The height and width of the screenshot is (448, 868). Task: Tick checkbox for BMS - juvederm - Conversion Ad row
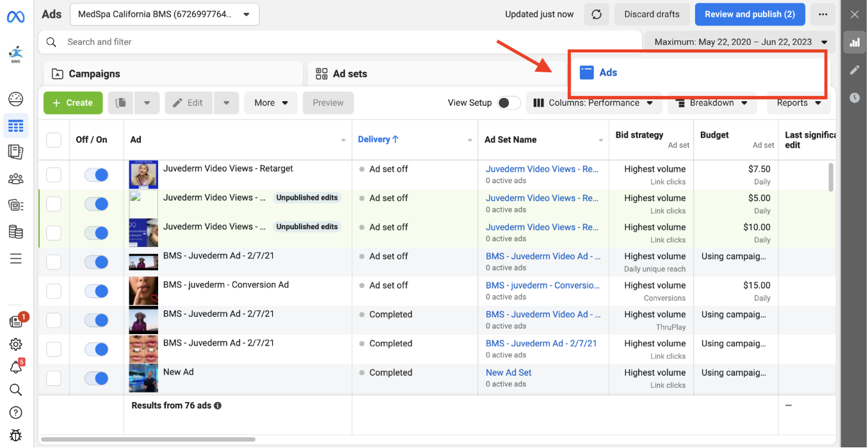[x=54, y=291]
